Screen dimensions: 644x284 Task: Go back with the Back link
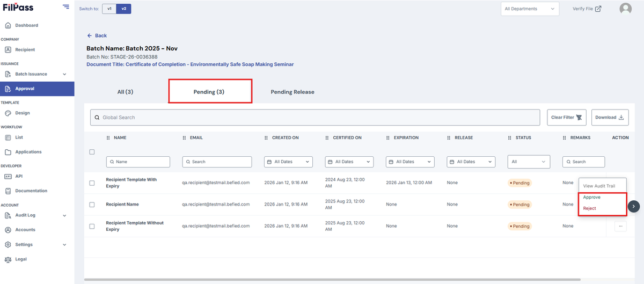(x=97, y=35)
